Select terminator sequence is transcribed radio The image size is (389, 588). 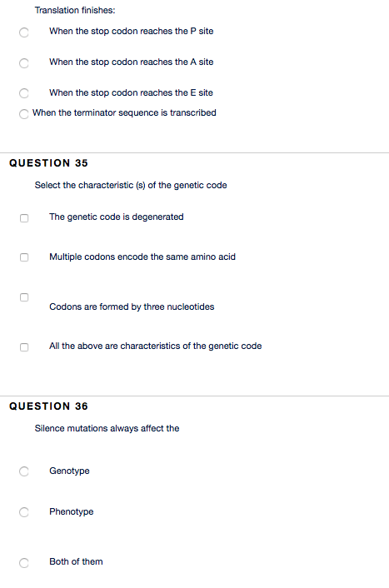[24, 114]
